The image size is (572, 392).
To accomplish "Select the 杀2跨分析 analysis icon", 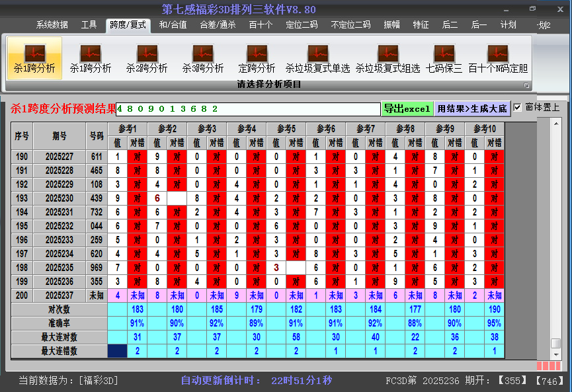I will [147, 58].
